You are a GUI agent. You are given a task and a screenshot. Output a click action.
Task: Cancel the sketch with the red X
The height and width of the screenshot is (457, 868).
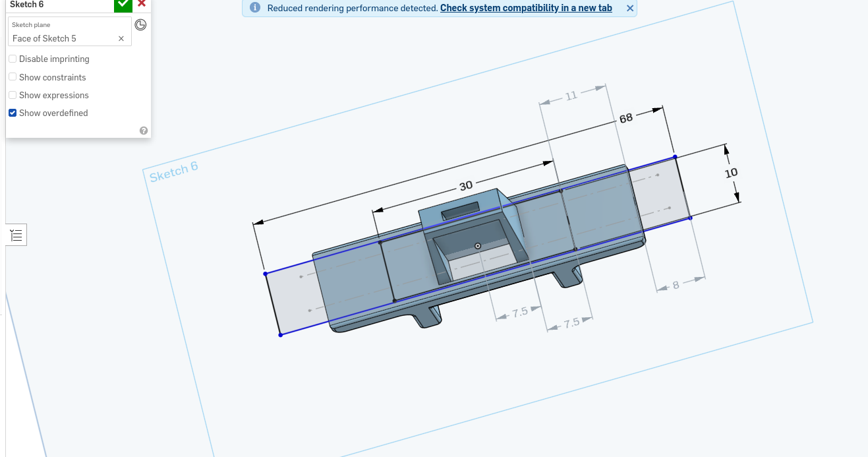pos(142,4)
